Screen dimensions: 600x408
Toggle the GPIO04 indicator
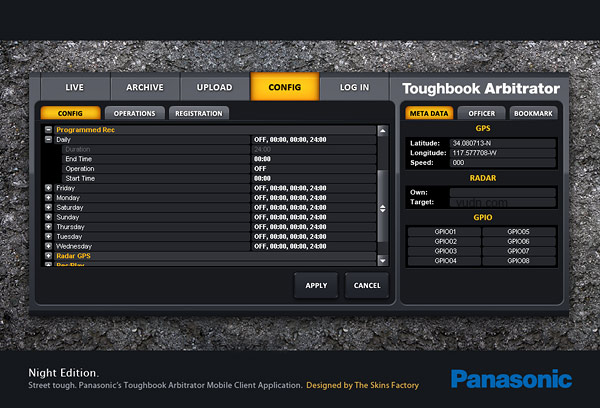point(445,261)
